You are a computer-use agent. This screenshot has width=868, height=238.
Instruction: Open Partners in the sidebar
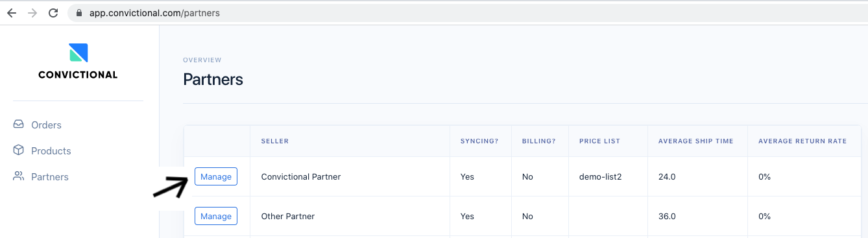click(x=50, y=177)
